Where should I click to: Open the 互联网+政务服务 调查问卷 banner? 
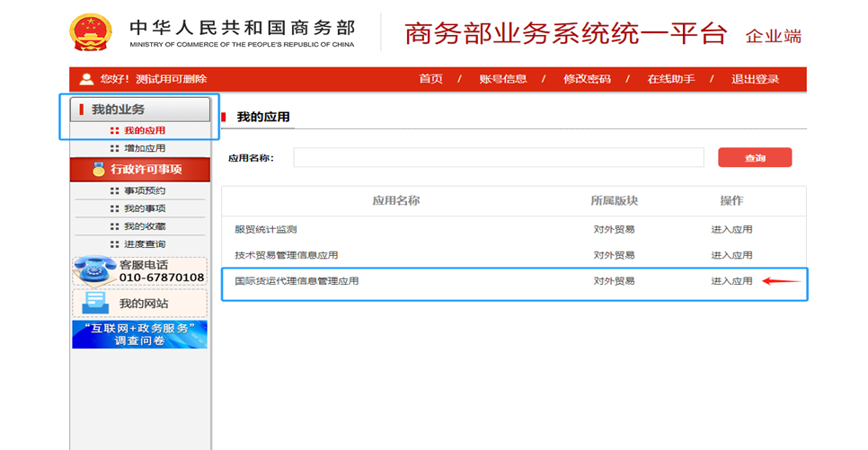(139, 334)
